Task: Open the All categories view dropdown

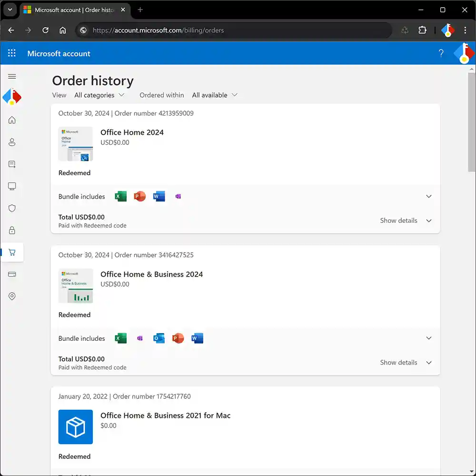Action: click(99, 95)
